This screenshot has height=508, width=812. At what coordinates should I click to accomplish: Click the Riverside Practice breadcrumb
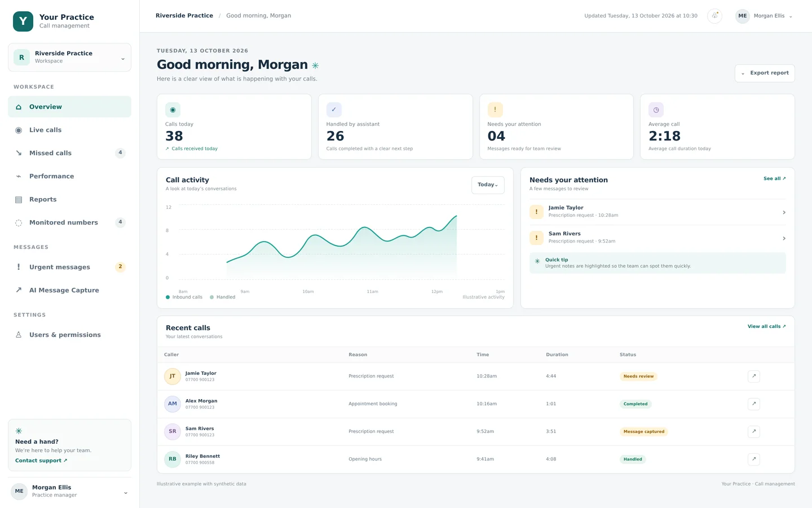tap(184, 16)
